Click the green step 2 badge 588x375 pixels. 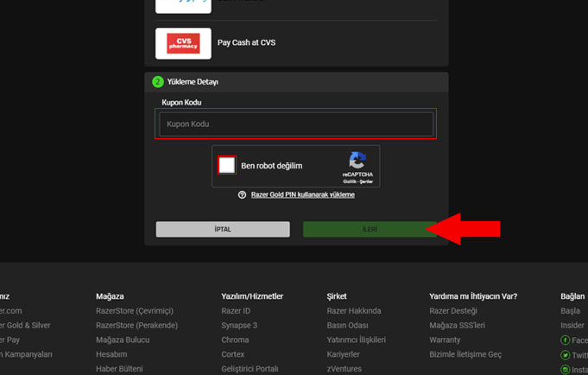[x=158, y=82]
